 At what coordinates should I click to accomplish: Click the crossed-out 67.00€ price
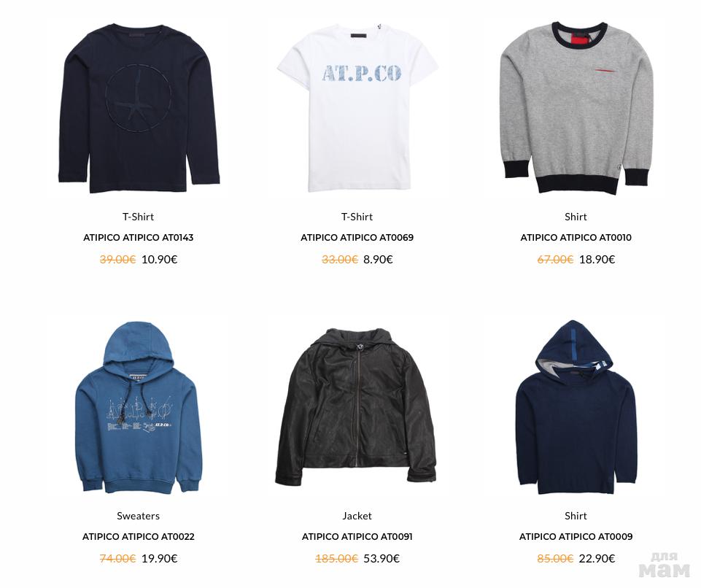pos(555,259)
